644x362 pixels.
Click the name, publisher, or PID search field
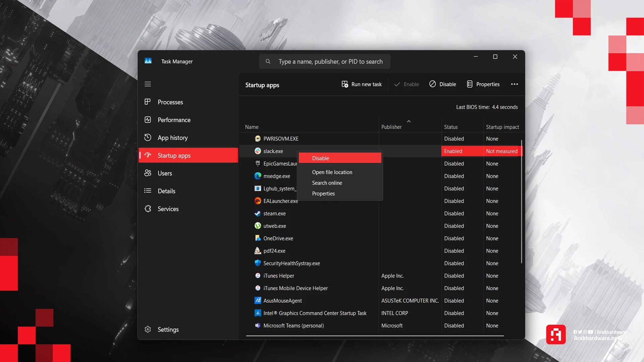click(x=330, y=62)
